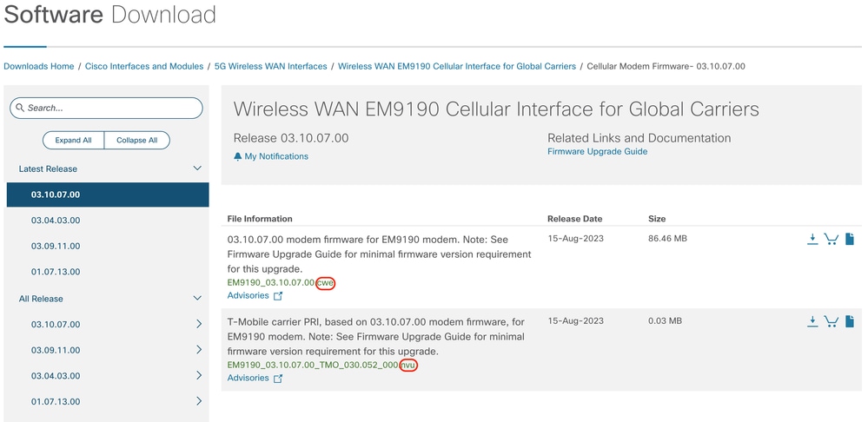Go to Downloads Home breadcrumb
This screenshot has height=422, width=868.
pyautogui.click(x=39, y=66)
